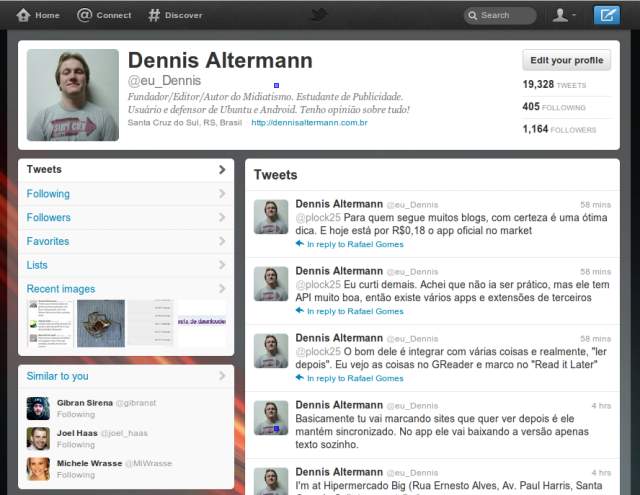Viewport: 640px width, 495px height.
Task: Open first recent image thumbnail of tweets
Action: click(x=50, y=323)
